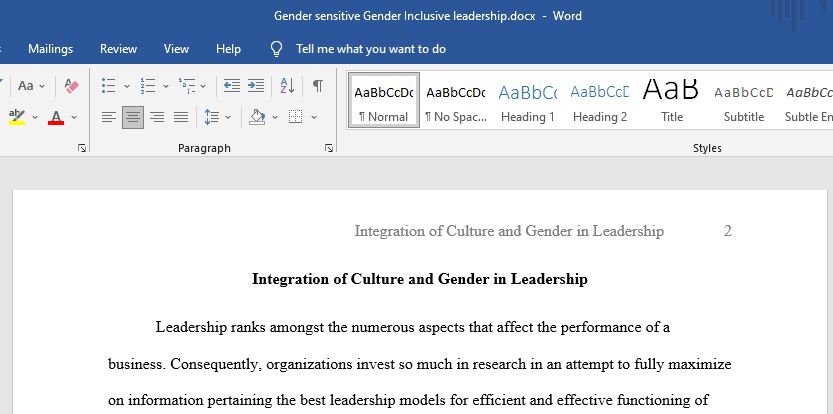Apply the Normal style
The image size is (833, 414).
pos(384,100)
